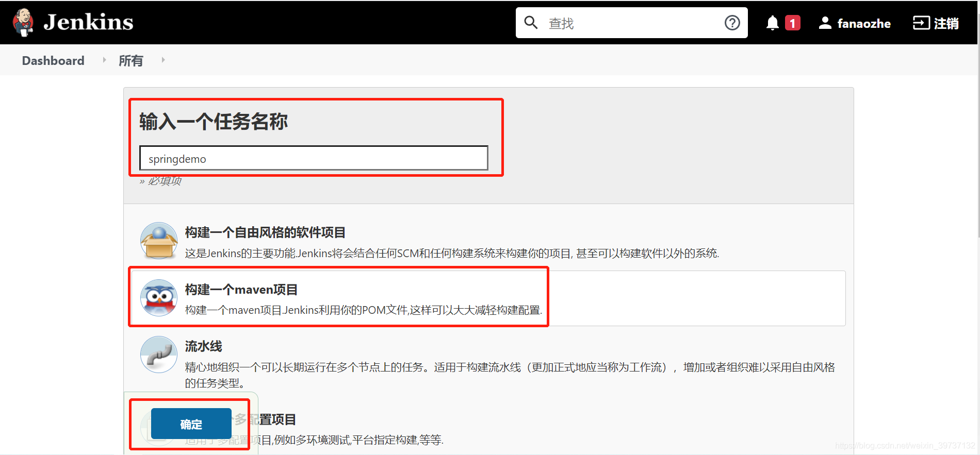Open the fanaozhe user page
This screenshot has width=980, height=455.
(864, 23)
